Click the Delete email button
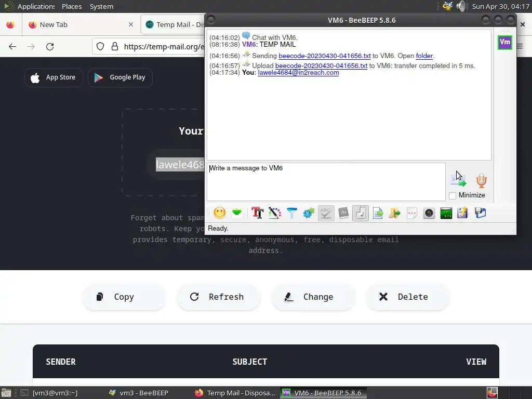The image size is (532, 399). [x=408, y=297]
